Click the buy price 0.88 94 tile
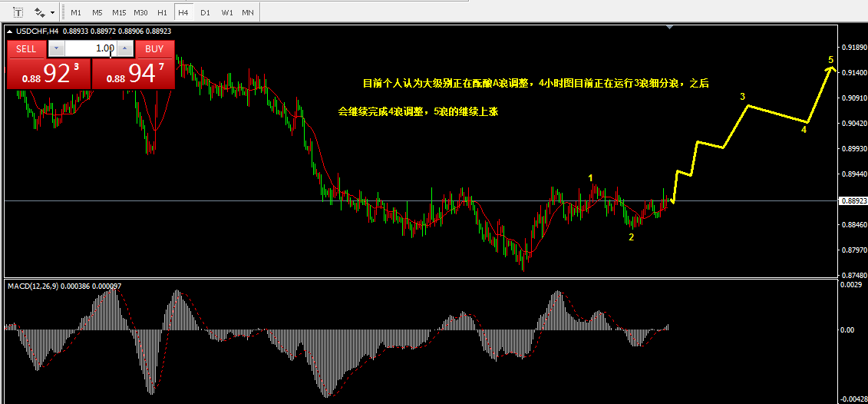Viewport: 868px width, 404px height. 134,74
